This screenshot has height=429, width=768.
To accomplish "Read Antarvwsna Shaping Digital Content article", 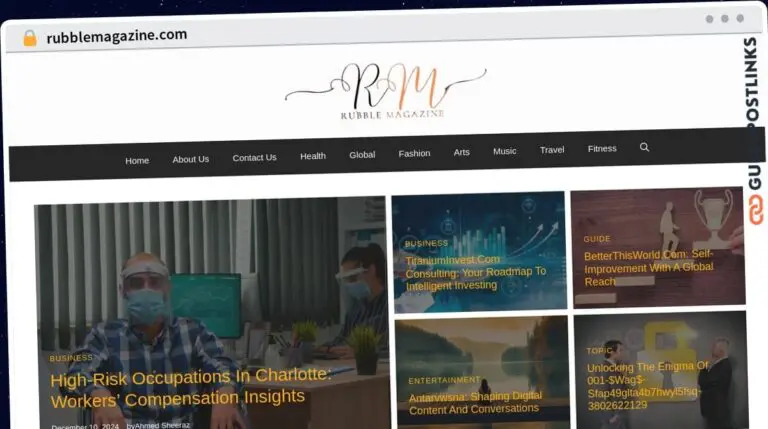I will (475, 402).
